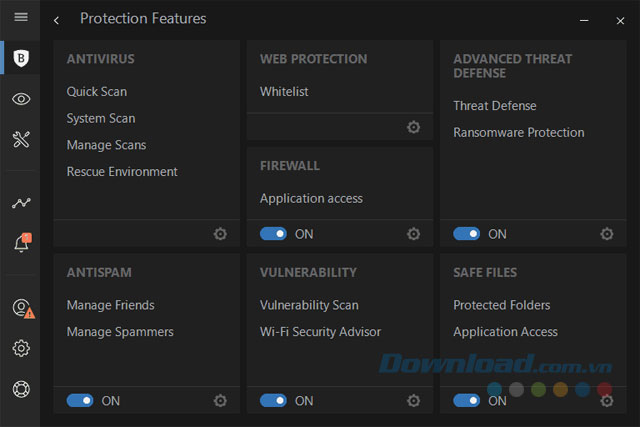Open the Account icon with warning
640x427 pixels.
point(21,308)
